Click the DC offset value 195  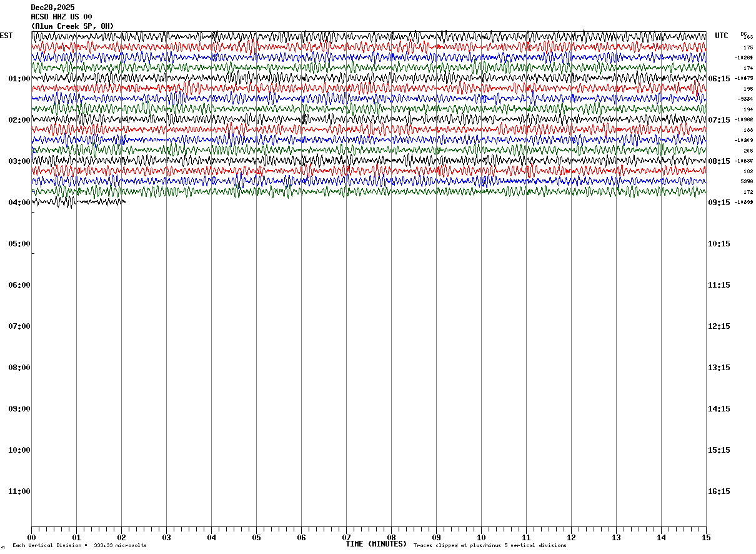748,89
